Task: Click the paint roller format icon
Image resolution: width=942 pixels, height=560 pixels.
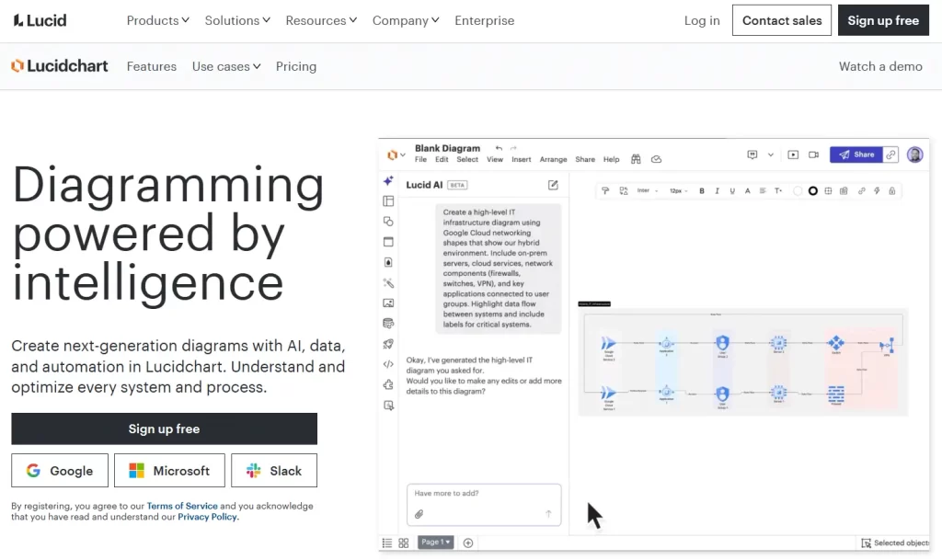Action: 605,191
